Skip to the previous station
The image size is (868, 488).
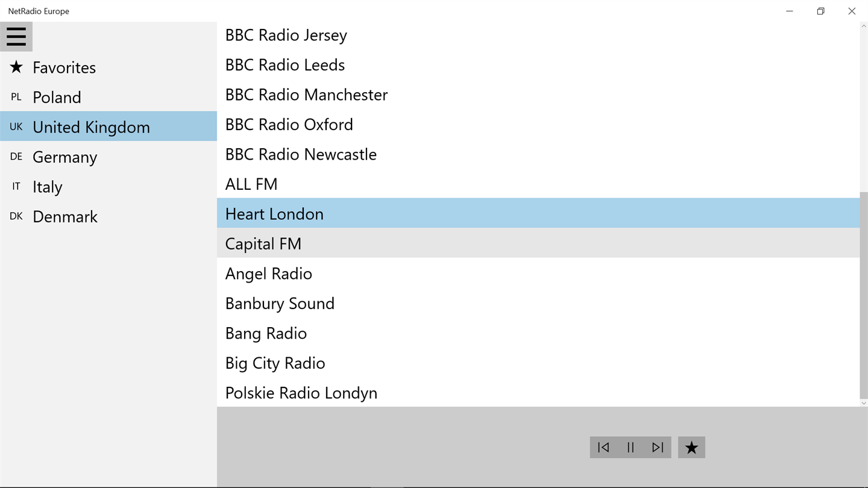pyautogui.click(x=603, y=447)
